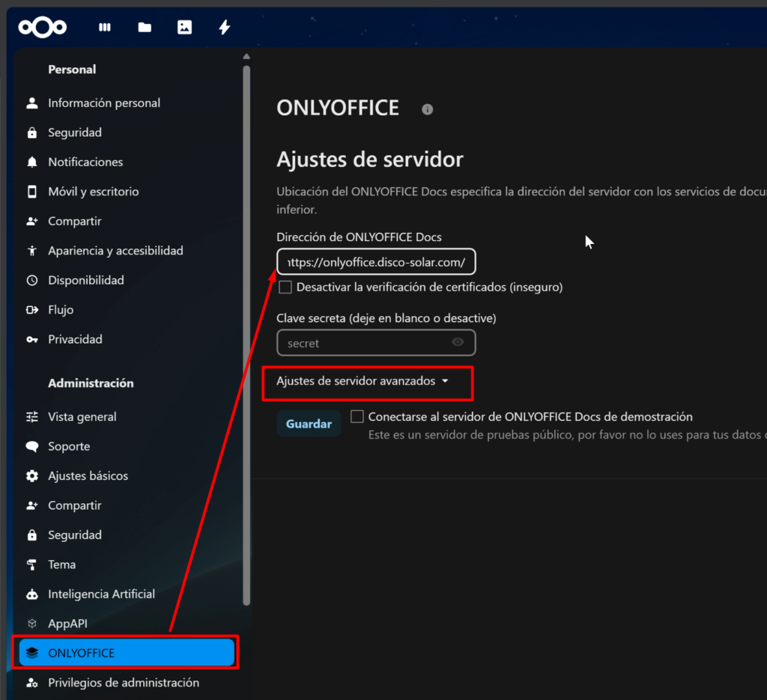
Task: Click the lock icon beside Personal Seguridad
Action: point(32,133)
